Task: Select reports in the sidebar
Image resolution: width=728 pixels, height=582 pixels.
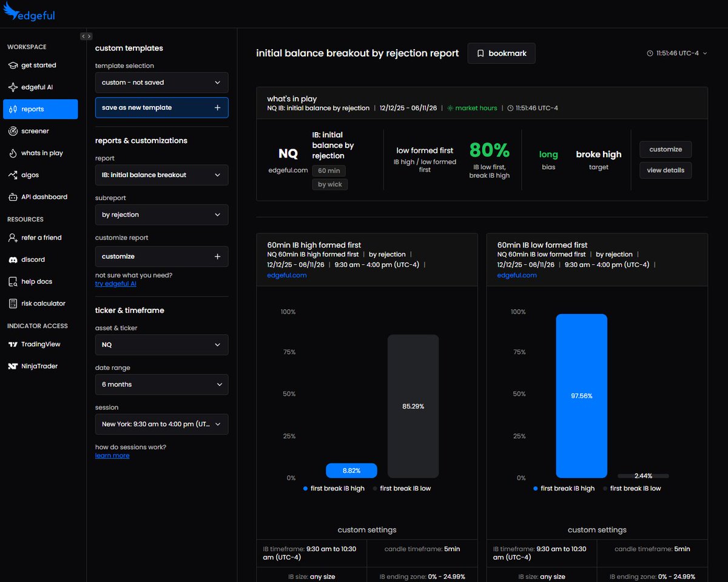Action: 40,109
